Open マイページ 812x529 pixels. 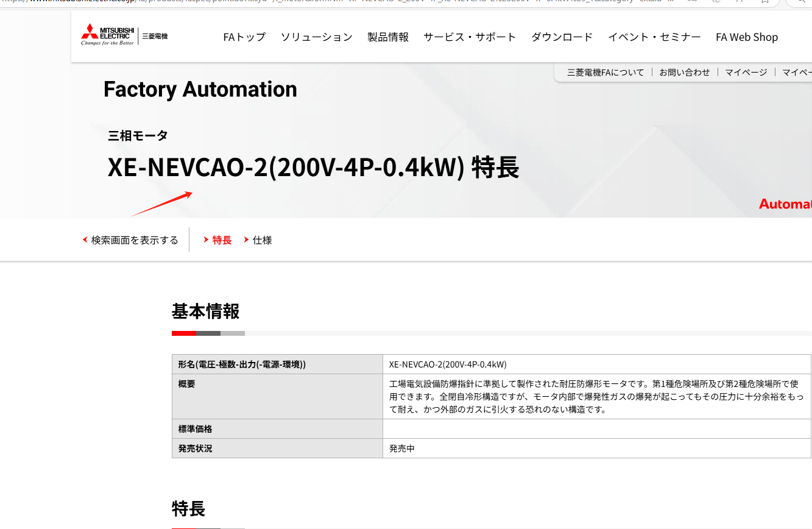746,71
